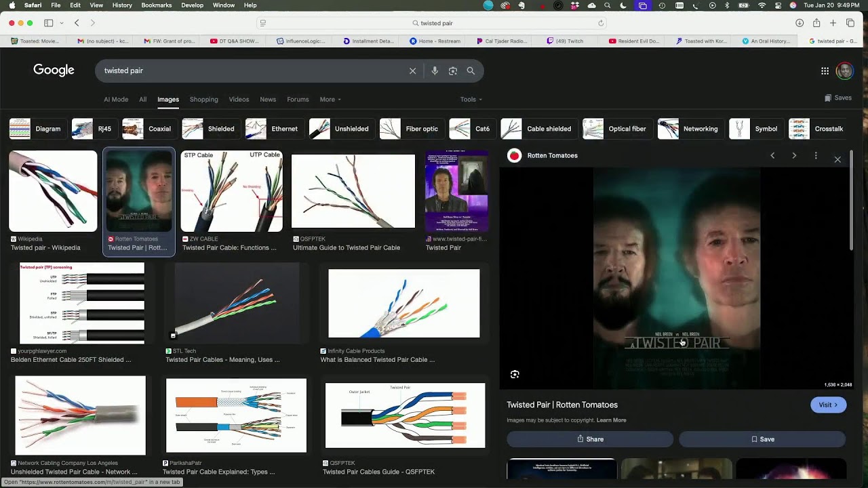Switch to All results tab

click(x=142, y=100)
